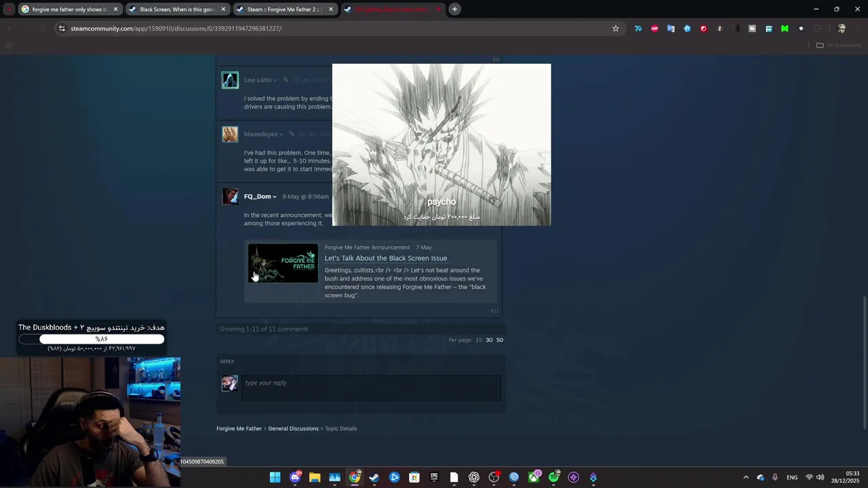The width and height of the screenshot is (868, 488).
Task: Open Wi-Fi network tray icon
Action: tap(809, 477)
